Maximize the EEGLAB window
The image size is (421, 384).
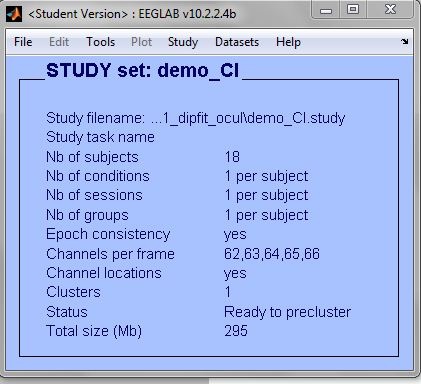(x=353, y=10)
